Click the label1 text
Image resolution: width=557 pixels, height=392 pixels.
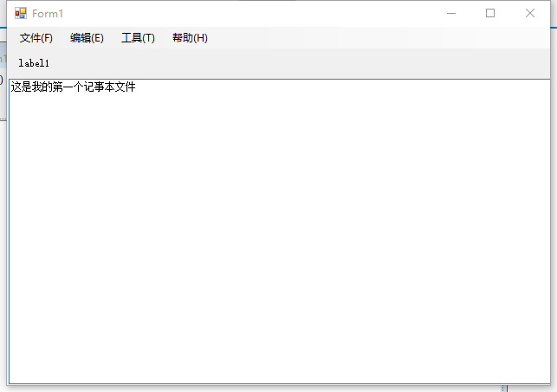(34, 63)
